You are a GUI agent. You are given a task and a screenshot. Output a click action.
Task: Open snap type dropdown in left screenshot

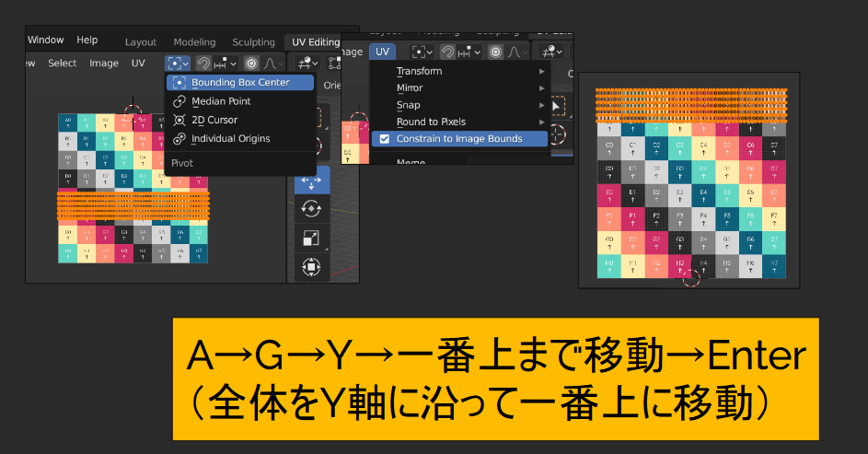click(226, 64)
